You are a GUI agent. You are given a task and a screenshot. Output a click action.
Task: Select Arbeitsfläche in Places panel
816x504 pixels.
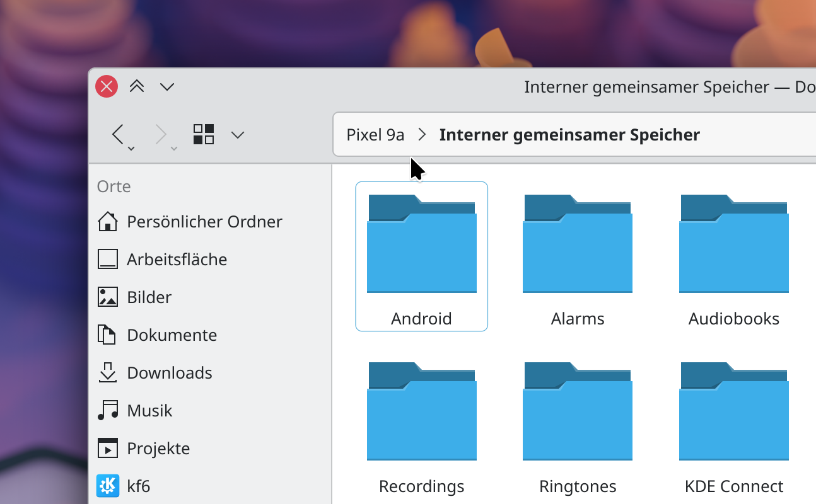[x=177, y=260]
